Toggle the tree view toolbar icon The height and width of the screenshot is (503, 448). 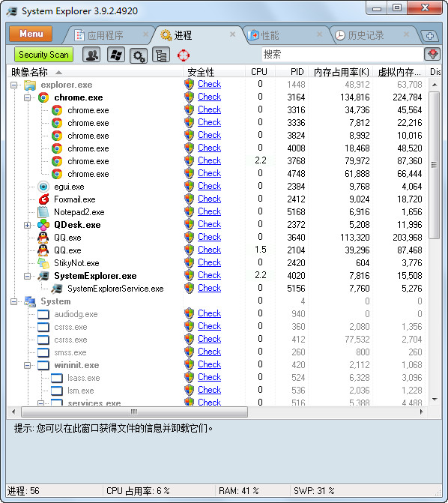coord(161,55)
